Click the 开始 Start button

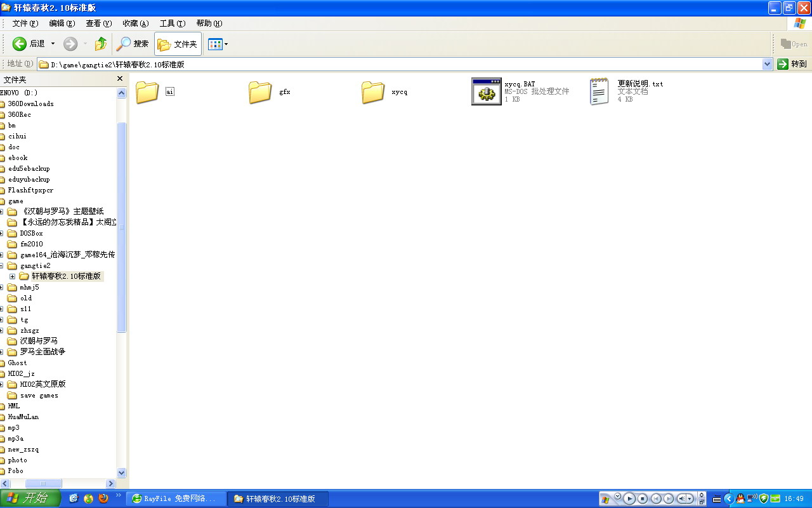click(30, 498)
